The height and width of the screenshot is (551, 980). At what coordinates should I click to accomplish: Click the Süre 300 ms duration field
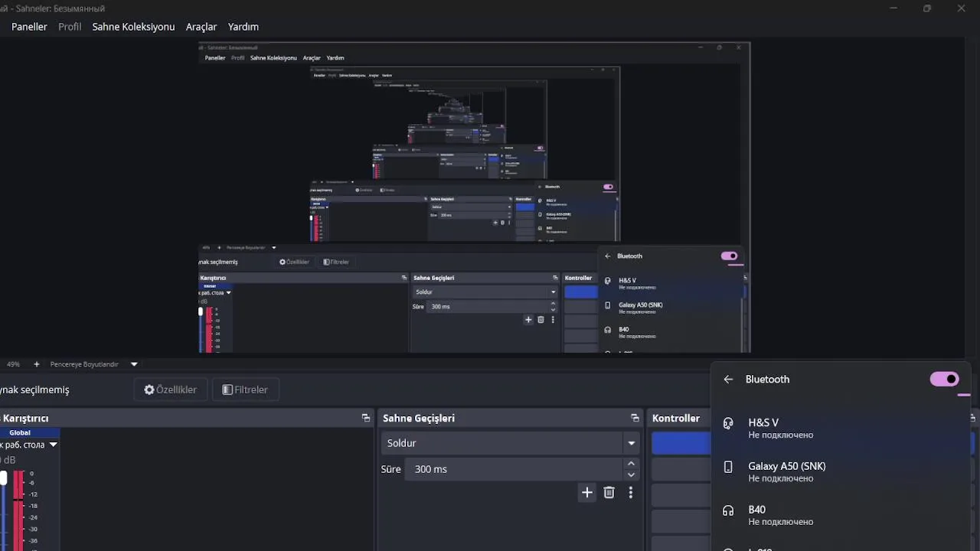pyautogui.click(x=514, y=469)
